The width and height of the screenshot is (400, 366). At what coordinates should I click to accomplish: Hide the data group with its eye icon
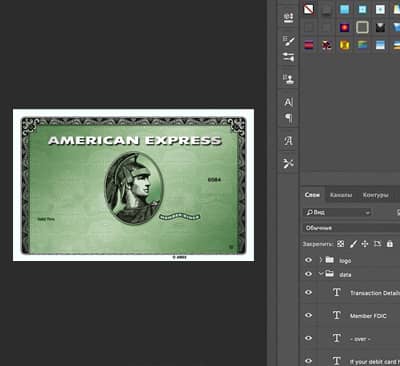pos(309,274)
